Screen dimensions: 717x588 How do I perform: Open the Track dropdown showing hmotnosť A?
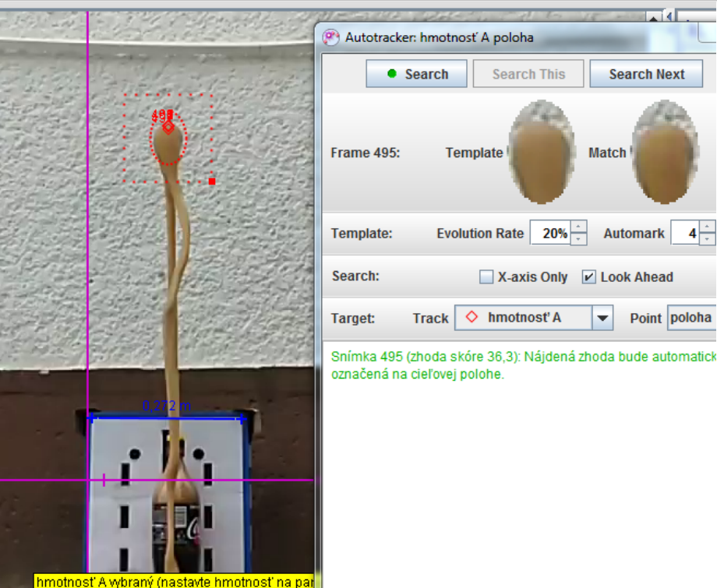point(602,318)
